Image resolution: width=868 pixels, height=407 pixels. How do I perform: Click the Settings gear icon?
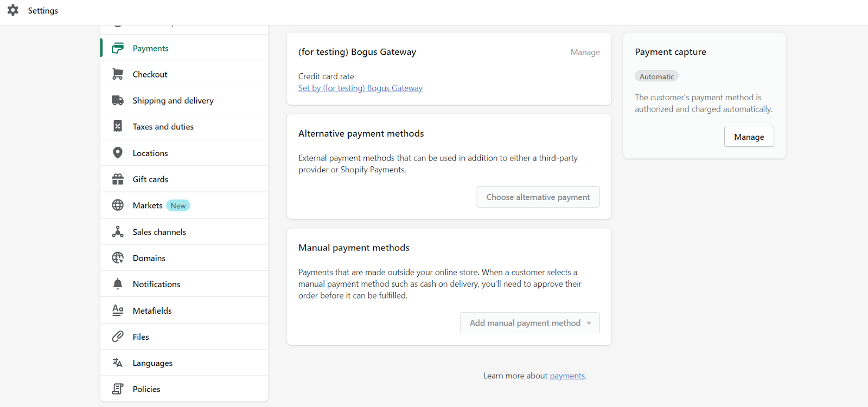(x=13, y=10)
